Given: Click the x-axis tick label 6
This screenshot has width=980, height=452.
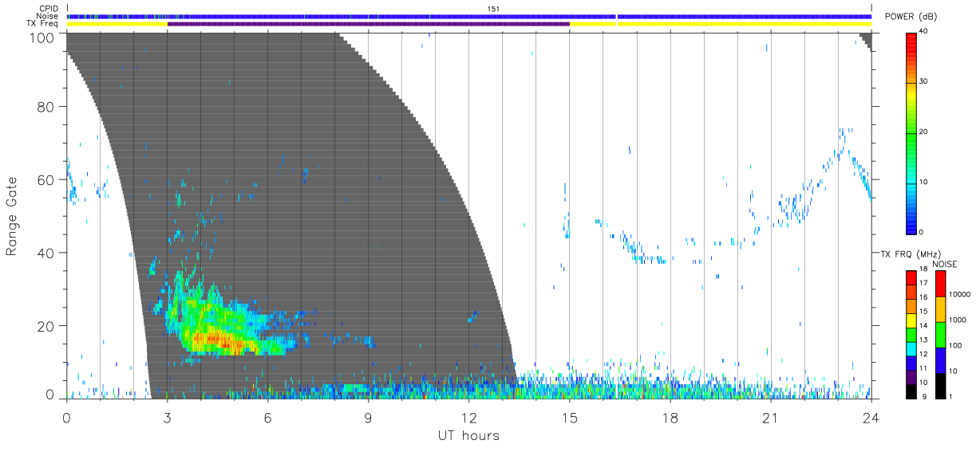Looking at the screenshot, I should click(x=267, y=417).
